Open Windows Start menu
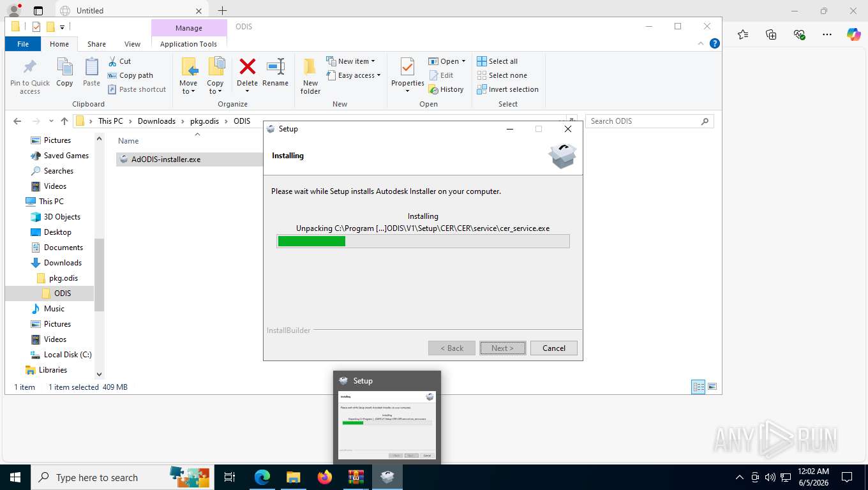Screen dimensions: 868x490 [15, 477]
